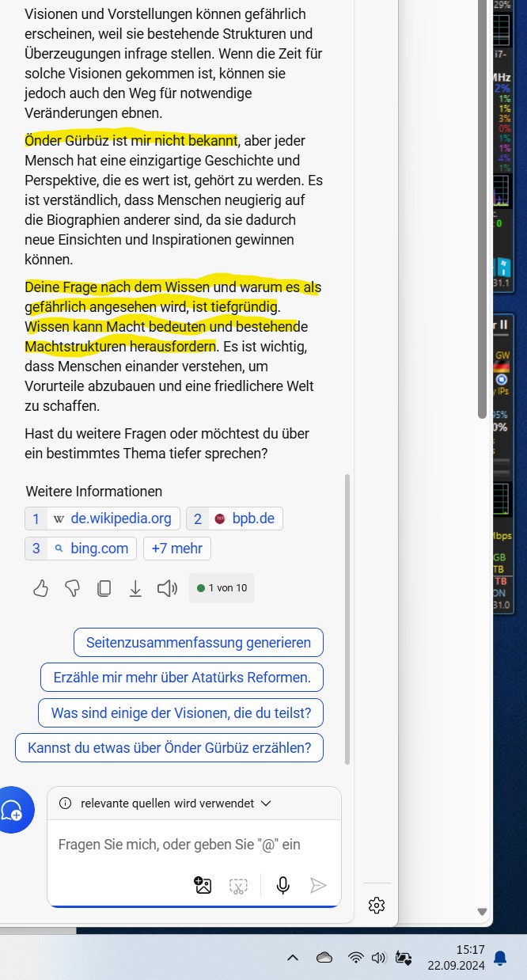Choose Kannst du etwas über Önder Gürbüz erzählen
Screen dimensions: 527x980
pos(169,748)
